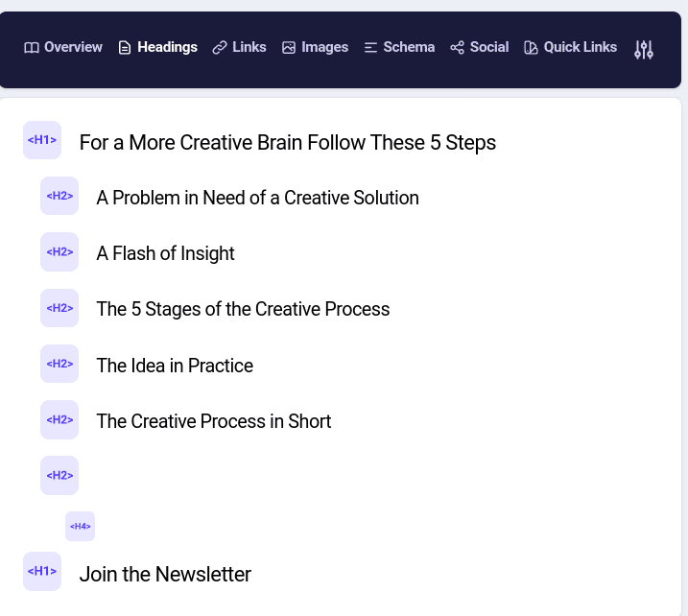
Task: Select 'Join the Newsletter' heading
Action: 165,574
